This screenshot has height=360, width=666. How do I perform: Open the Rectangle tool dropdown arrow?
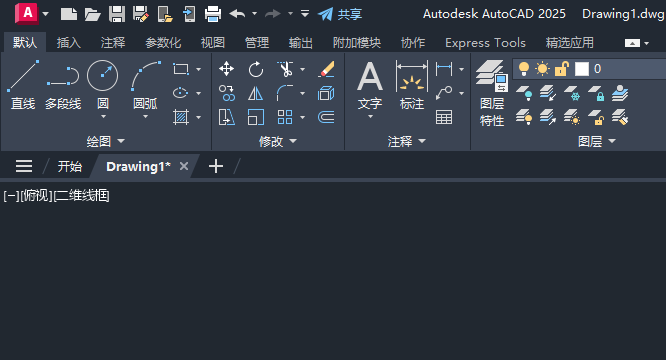(198, 69)
